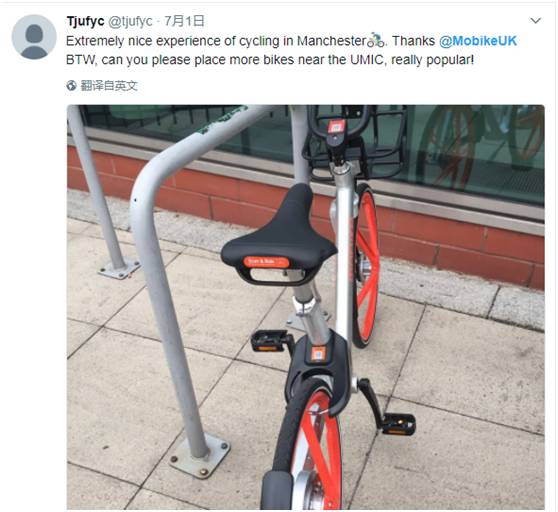
Task: Open the @tjufyc handle link
Action: [x=130, y=22]
